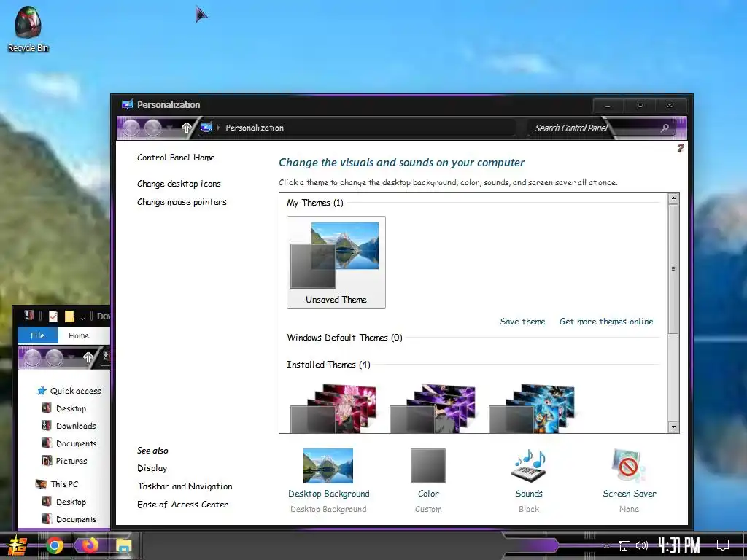Click Change desktop icons link
Viewport: 747px width, 560px height.
click(x=179, y=184)
